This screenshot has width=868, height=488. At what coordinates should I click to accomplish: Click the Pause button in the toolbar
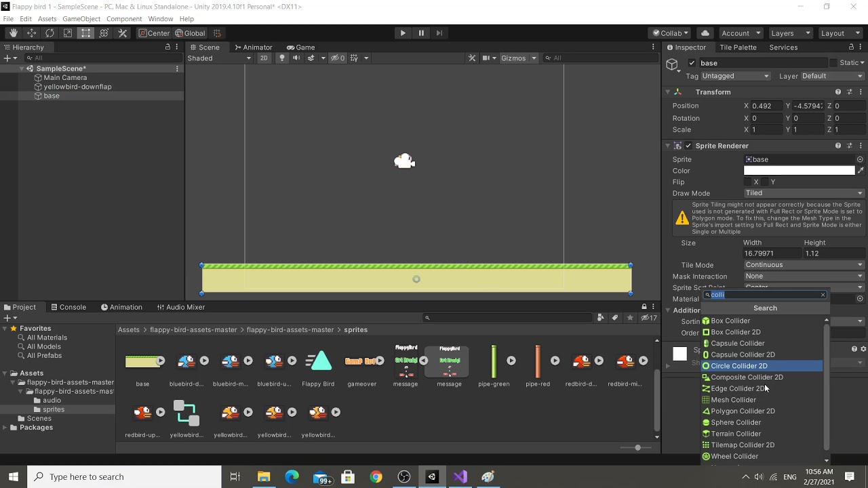pos(421,33)
